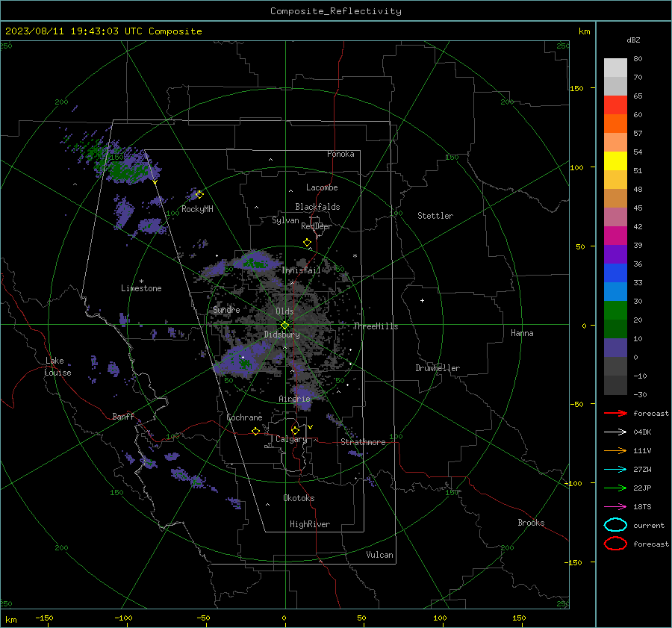Select the Airdrie label
The height and width of the screenshot is (628, 672).
coord(294,399)
